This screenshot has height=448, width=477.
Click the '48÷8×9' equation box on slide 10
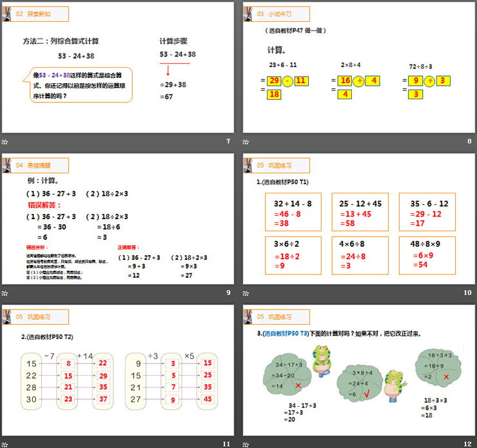point(427,255)
